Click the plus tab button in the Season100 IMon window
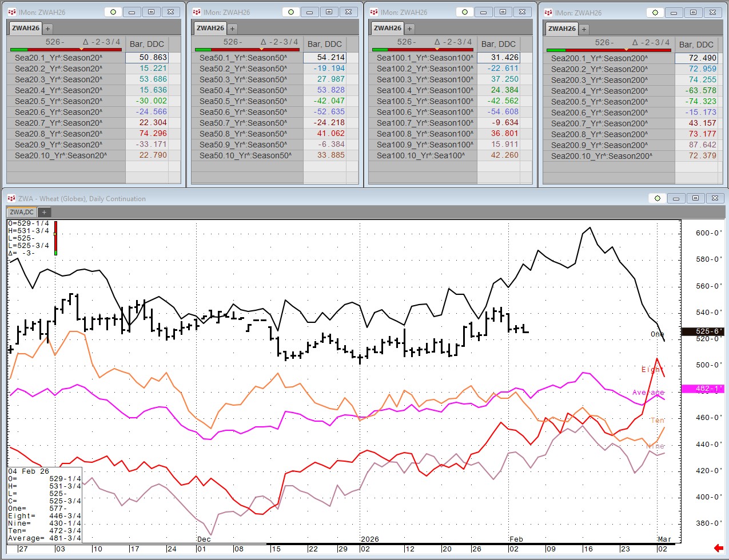This screenshot has width=729, height=560. 409,28
